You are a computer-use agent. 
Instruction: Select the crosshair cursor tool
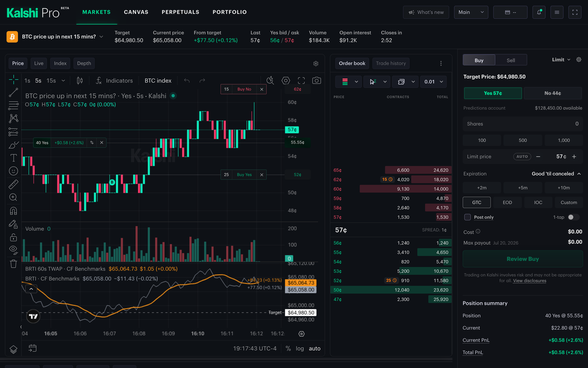tap(13, 79)
